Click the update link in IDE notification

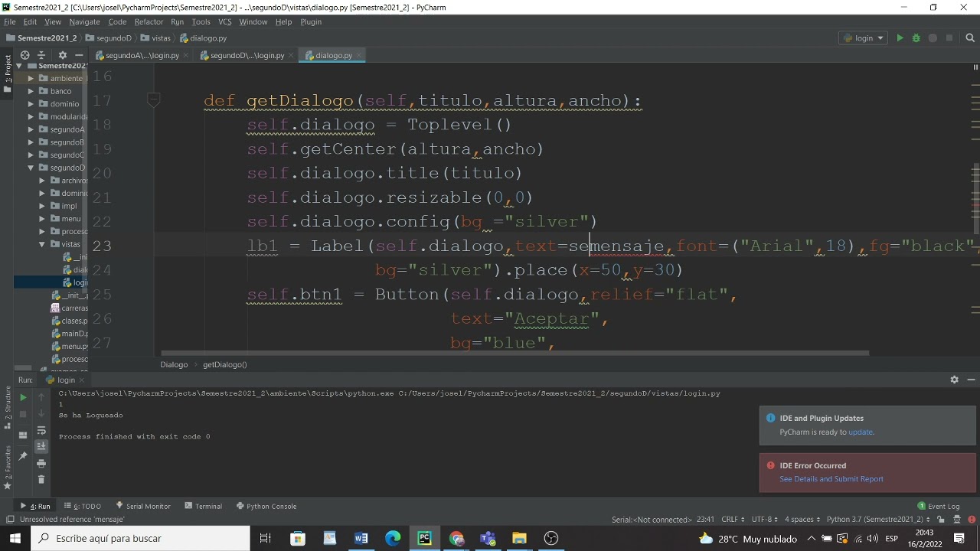tap(860, 432)
